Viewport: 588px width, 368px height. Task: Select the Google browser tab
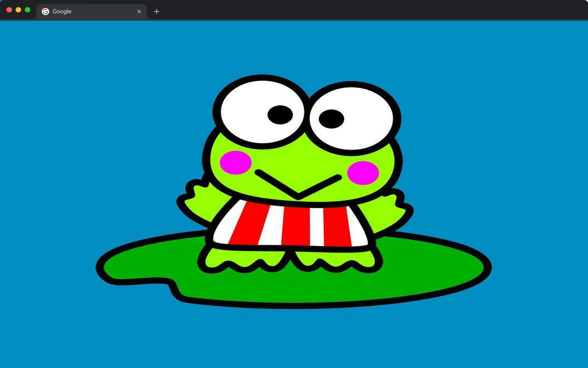pos(91,11)
